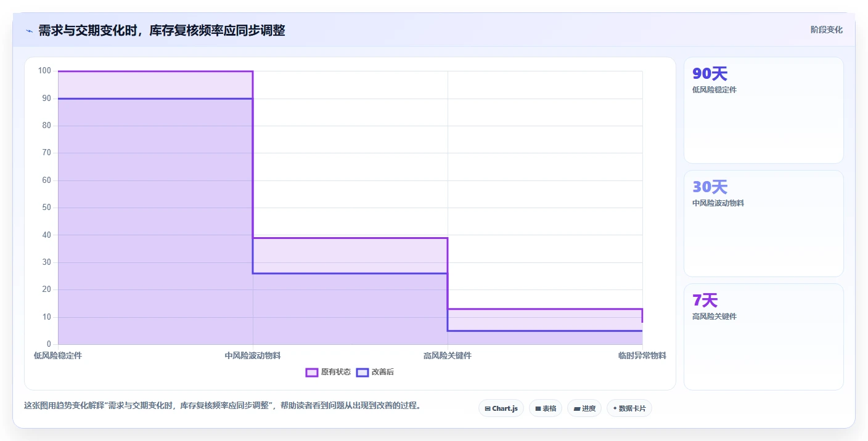This screenshot has height=441, width=868.
Task: Click the y-axis value 100
Action: pyautogui.click(x=44, y=71)
